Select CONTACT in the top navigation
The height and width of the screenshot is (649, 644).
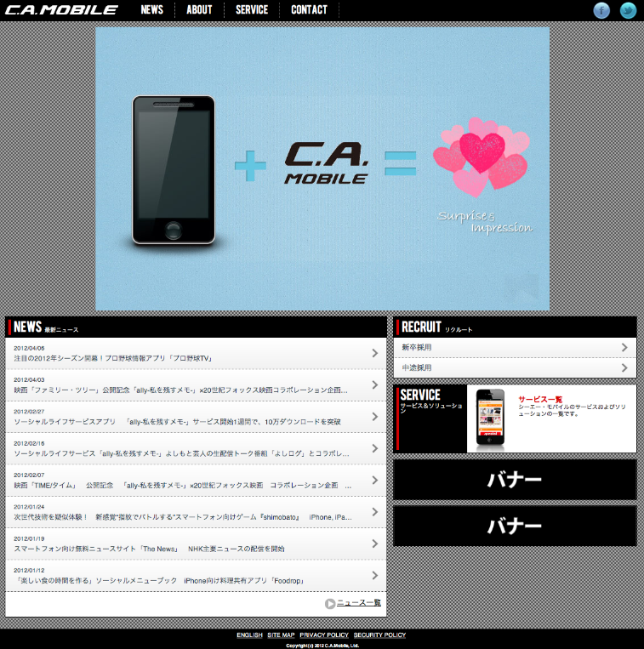(309, 10)
